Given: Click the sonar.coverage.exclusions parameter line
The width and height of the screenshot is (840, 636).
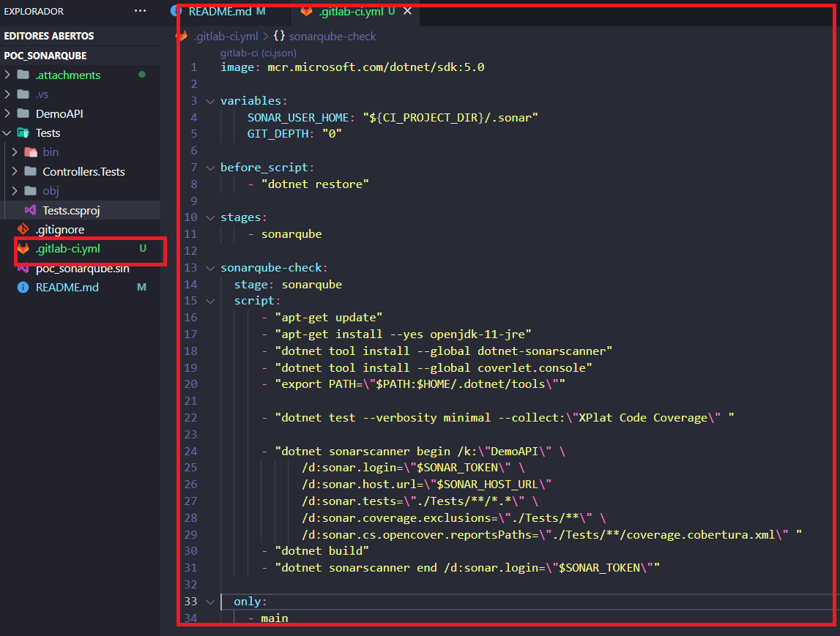Looking at the screenshot, I should [454, 518].
